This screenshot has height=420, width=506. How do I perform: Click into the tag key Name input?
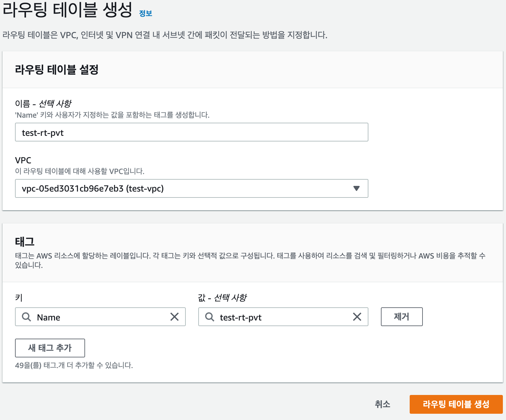(100, 317)
